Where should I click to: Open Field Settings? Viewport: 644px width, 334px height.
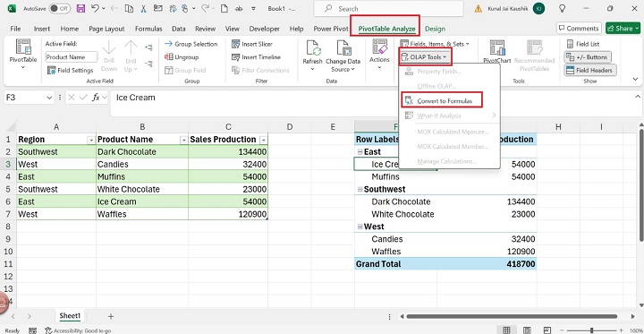[x=71, y=71]
